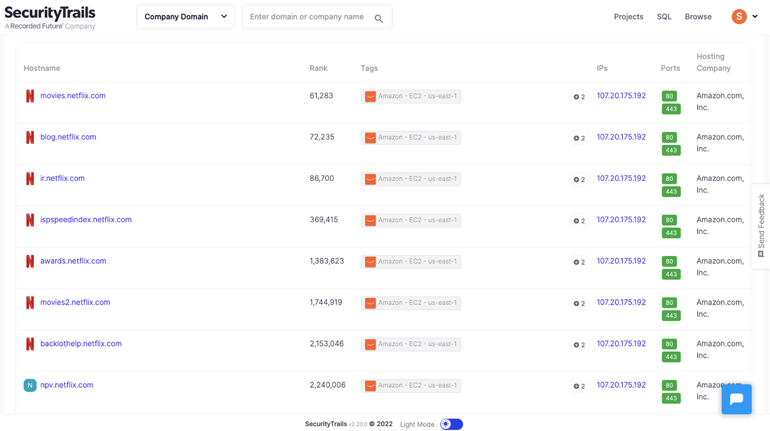This screenshot has width=770, height=431.
Task: Open the SQL menu item
Action: point(664,17)
